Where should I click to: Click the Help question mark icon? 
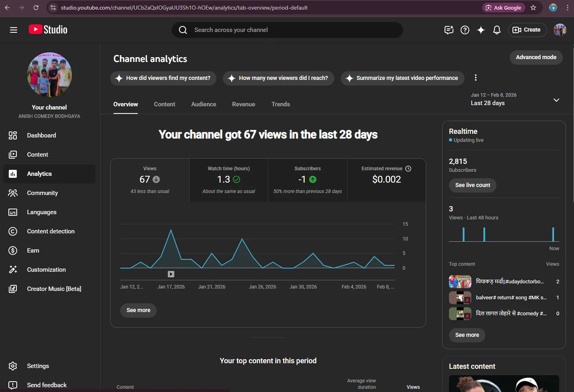(465, 30)
